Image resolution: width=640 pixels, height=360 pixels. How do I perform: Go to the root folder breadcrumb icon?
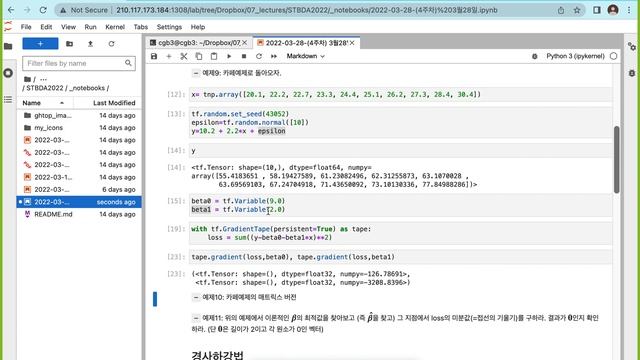tap(27, 79)
